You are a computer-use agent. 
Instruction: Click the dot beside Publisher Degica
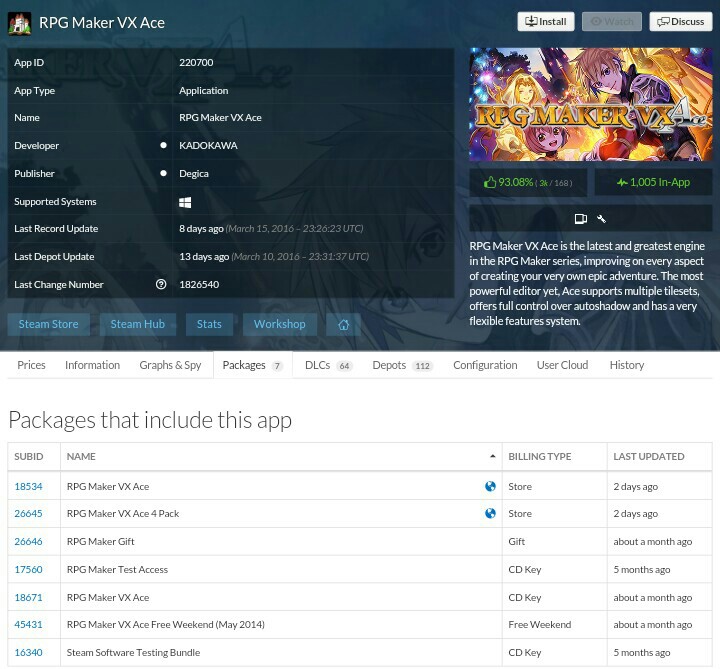coord(163,173)
